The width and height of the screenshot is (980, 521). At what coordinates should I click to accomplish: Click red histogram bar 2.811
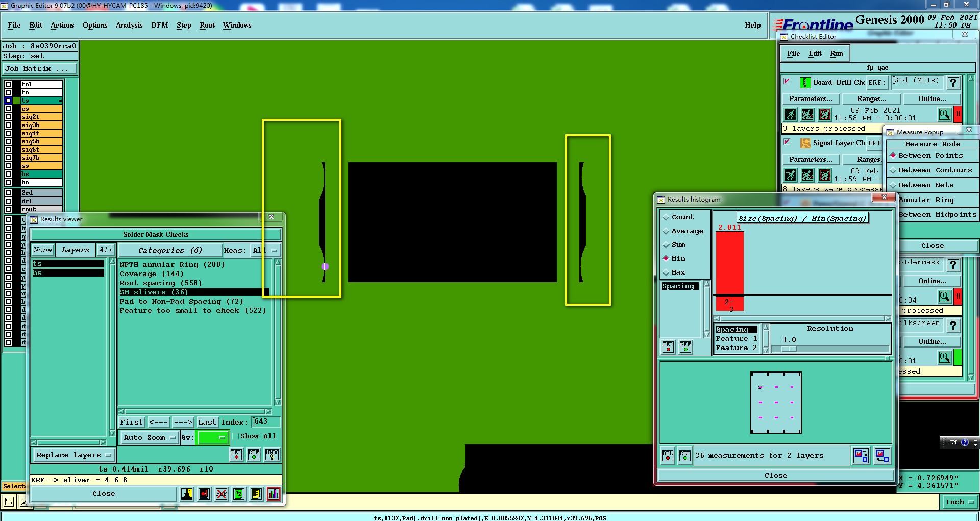click(x=730, y=262)
